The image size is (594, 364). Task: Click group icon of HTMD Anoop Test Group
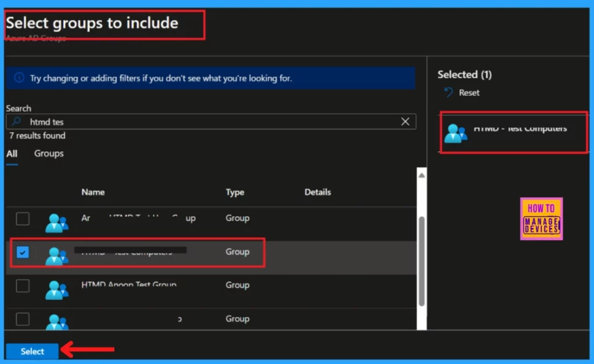(x=57, y=290)
